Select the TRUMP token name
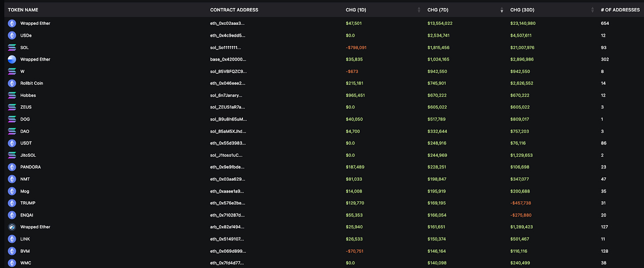Image resolution: width=644 pixels, height=268 pixels. [x=28, y=203]
